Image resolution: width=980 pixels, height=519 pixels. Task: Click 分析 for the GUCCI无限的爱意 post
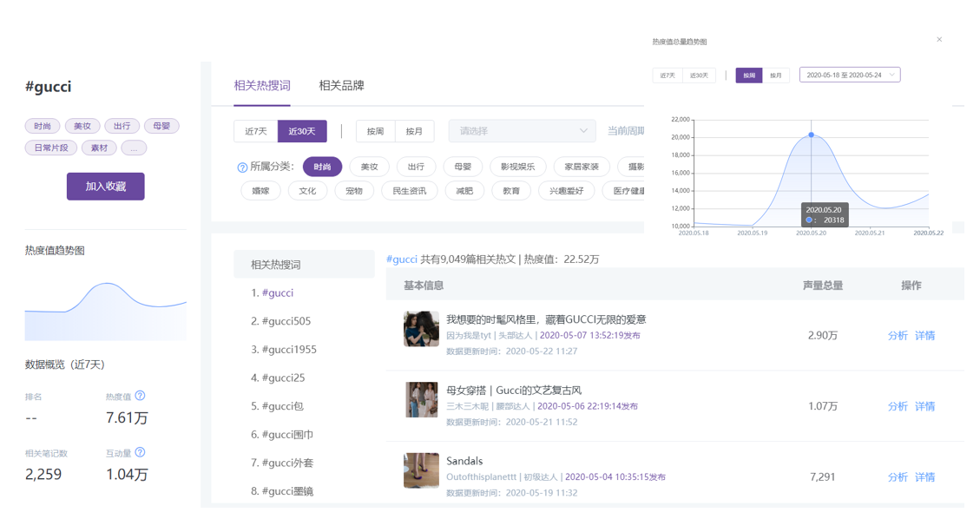tap(898, 335)
